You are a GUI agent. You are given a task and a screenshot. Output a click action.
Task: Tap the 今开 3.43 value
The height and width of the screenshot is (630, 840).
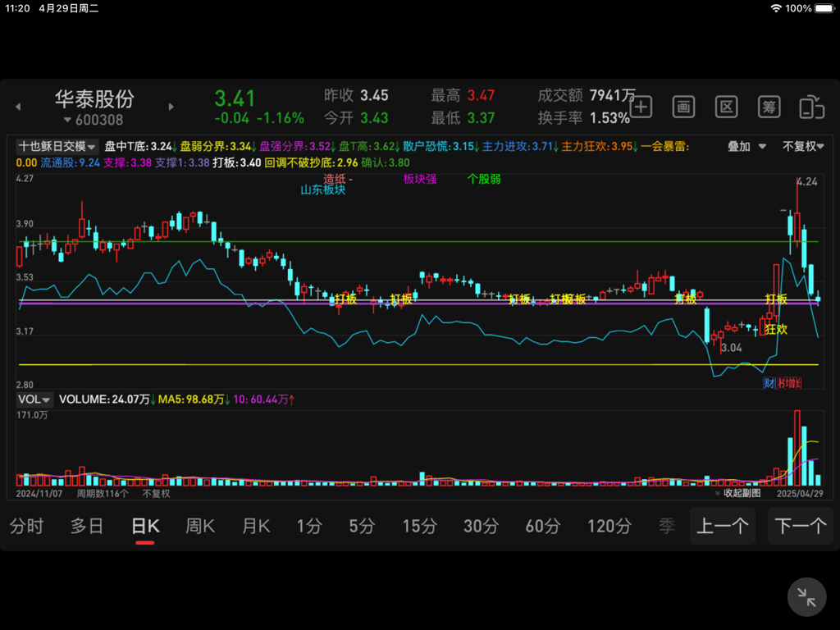point(374,118)
